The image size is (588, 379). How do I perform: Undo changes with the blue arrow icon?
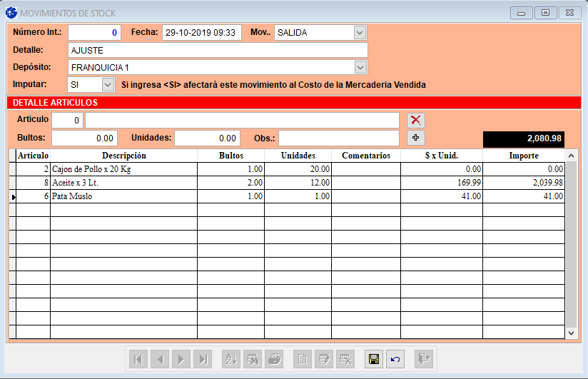pos(395,360)
